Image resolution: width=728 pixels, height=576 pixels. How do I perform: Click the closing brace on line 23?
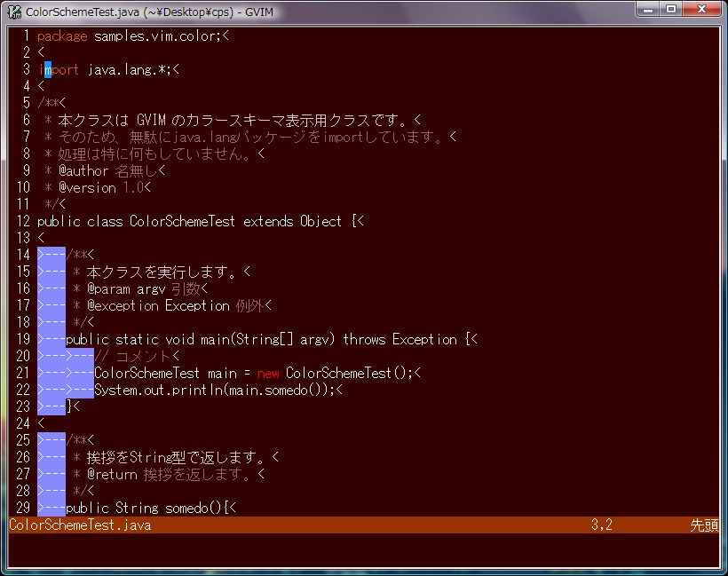click(69, 407)
